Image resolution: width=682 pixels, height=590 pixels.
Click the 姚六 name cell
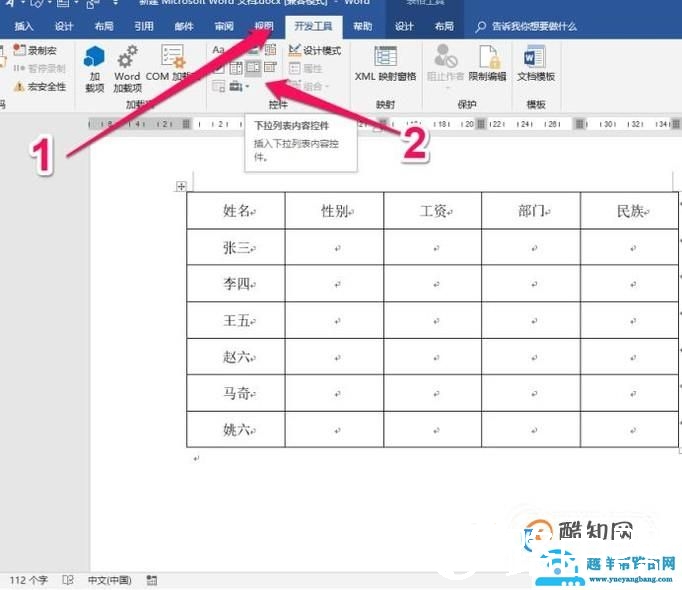click(236, 429)
